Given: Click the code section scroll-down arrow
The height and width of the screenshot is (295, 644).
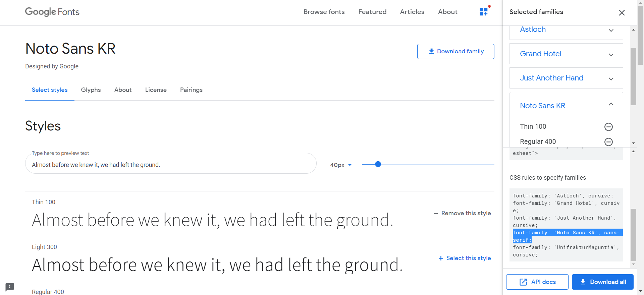Looking at the screenshot, I should [633, 264].
